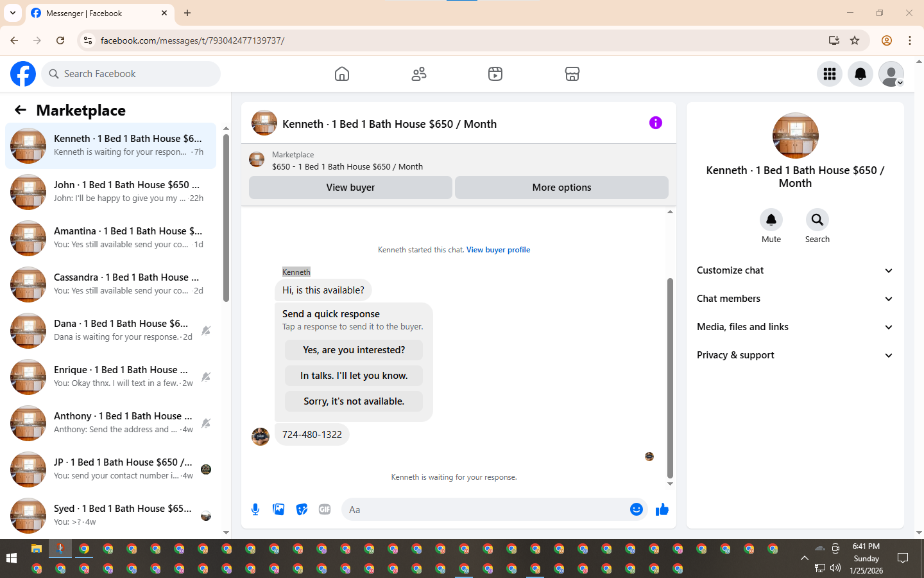The width and height of the screenshot is (924, 578).
Task: Click the "Hi, is this available?" message
Action: (323, 290)
